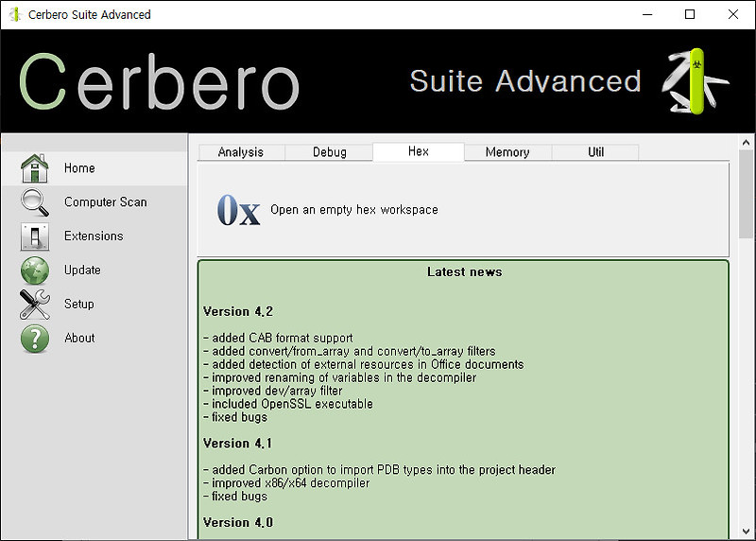
Task: Click the Version 4.0 heading
Action: [238, 522]
